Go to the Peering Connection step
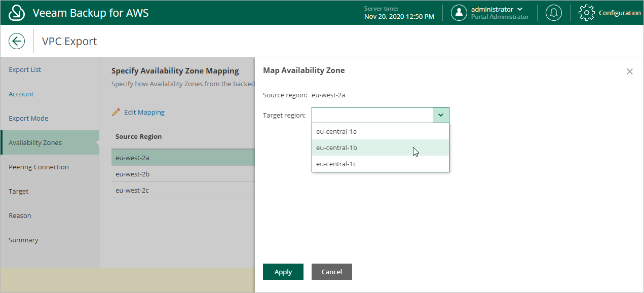The image size is (644, 293). click(x=39, y=167)
